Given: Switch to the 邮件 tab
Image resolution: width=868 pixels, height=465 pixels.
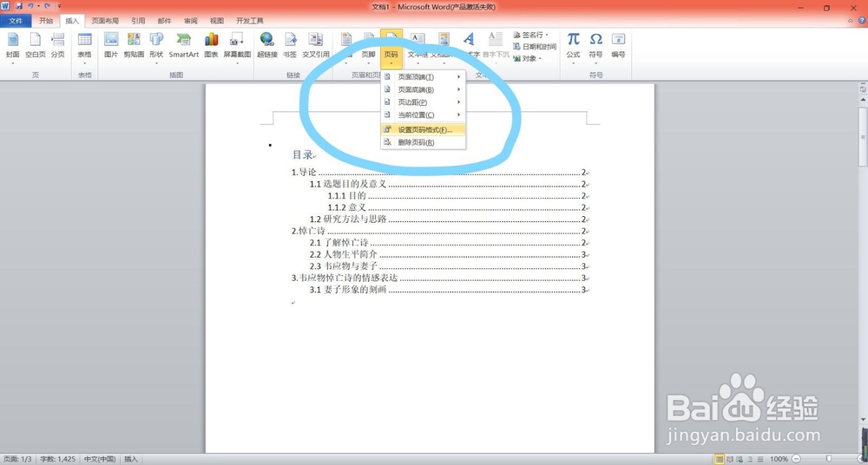Looking at the screenshot, I should click(164, 21).
